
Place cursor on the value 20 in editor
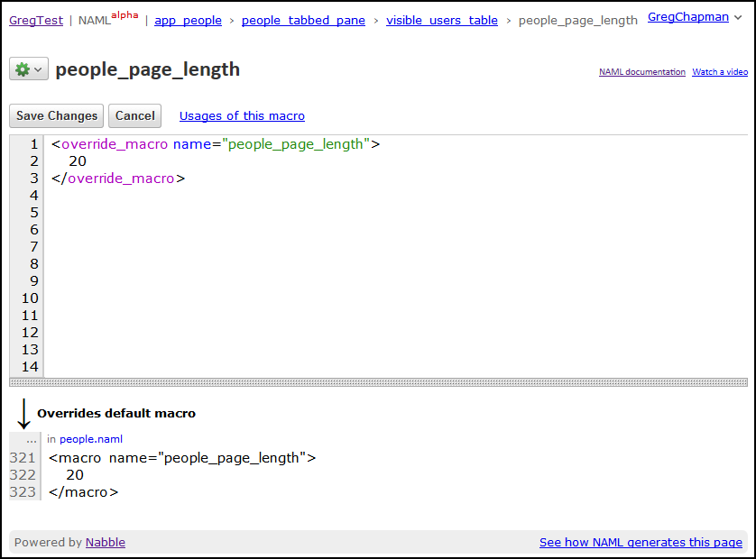78,161
